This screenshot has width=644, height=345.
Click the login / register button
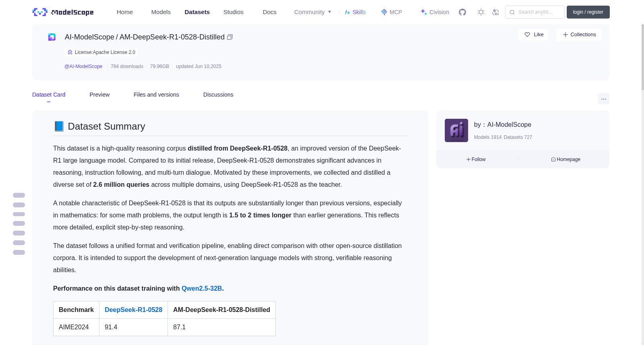(588, 12)
